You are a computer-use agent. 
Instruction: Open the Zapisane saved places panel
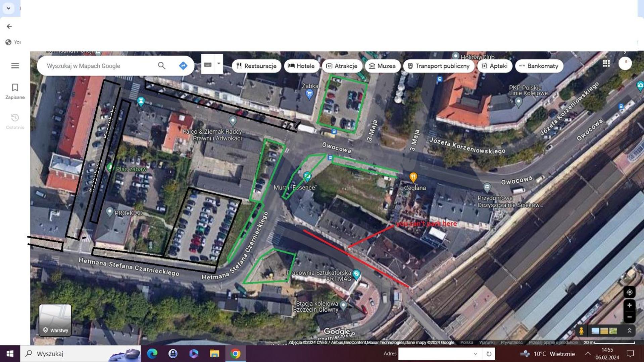15,92
